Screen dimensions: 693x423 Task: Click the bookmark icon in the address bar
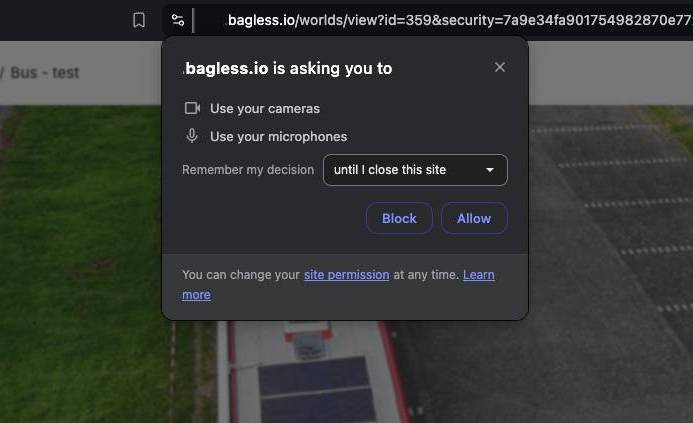tap(139, 20)
